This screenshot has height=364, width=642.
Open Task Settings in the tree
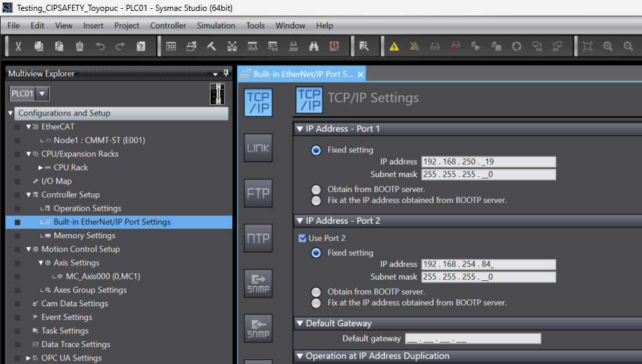point(65,331)
